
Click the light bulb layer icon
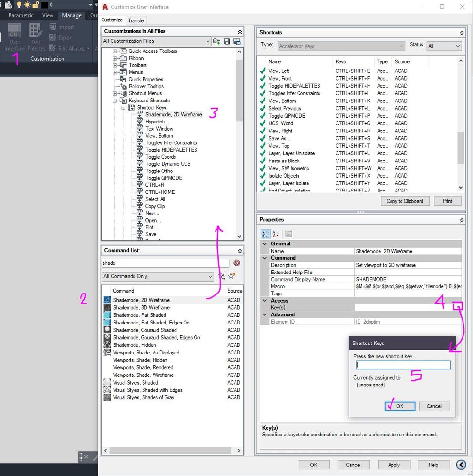click(19, 5)
